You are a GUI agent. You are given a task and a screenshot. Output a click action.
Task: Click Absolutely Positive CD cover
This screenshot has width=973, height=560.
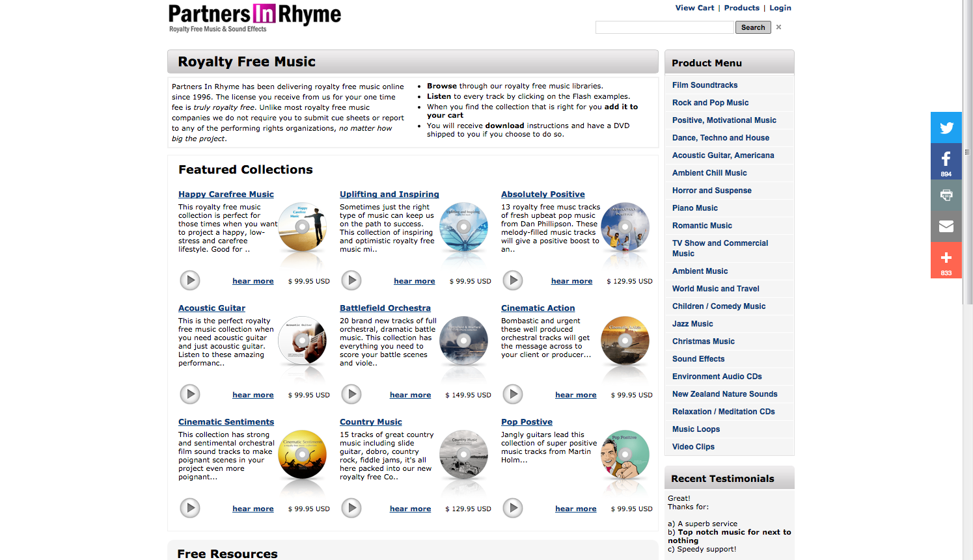point(625,227)
